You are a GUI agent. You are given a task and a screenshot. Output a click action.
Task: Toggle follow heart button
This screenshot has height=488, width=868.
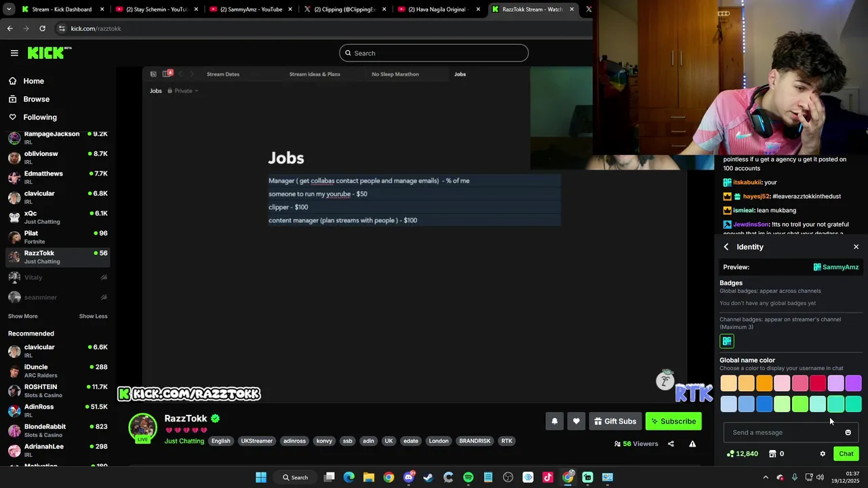[x=576, y=421]
